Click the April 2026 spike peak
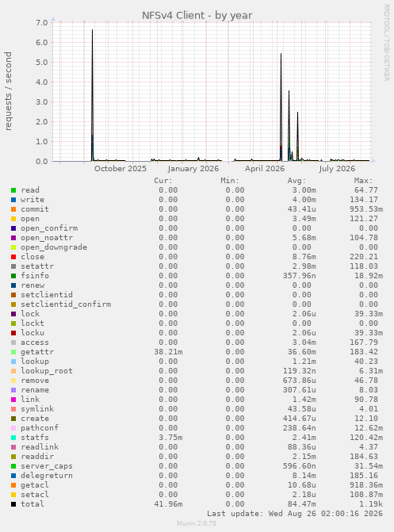This screenshot has width=394, height=532. (x=281, y=54)
